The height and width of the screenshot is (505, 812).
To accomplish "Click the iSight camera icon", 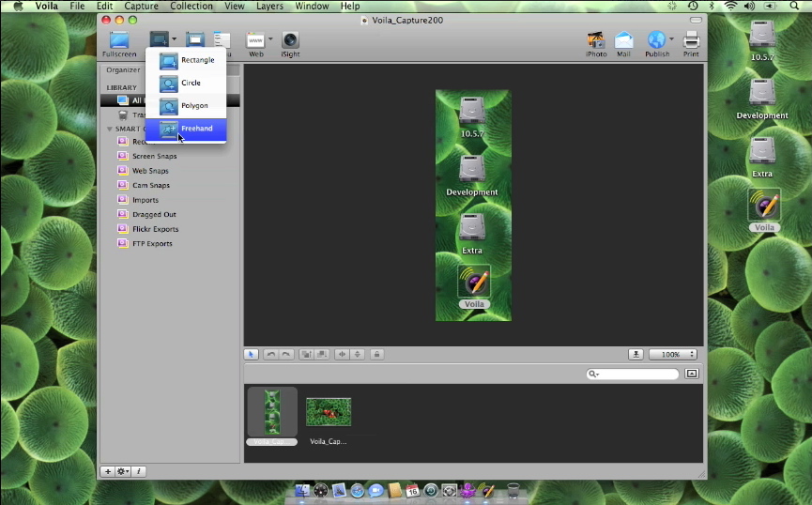I will 290,39.
